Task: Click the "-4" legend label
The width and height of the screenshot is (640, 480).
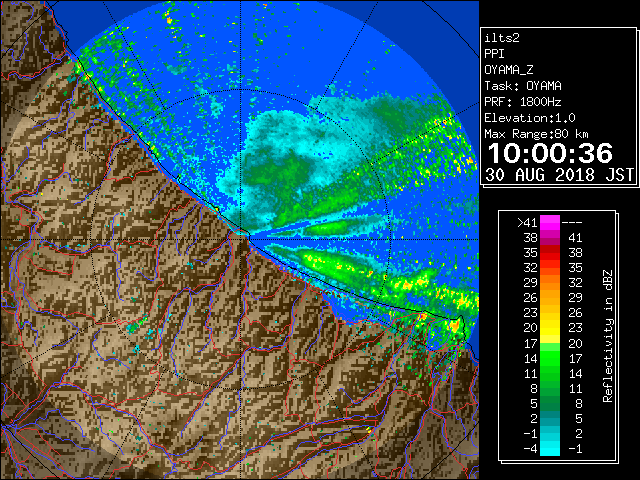Action: pyautogui.click(x=531, y=449)
